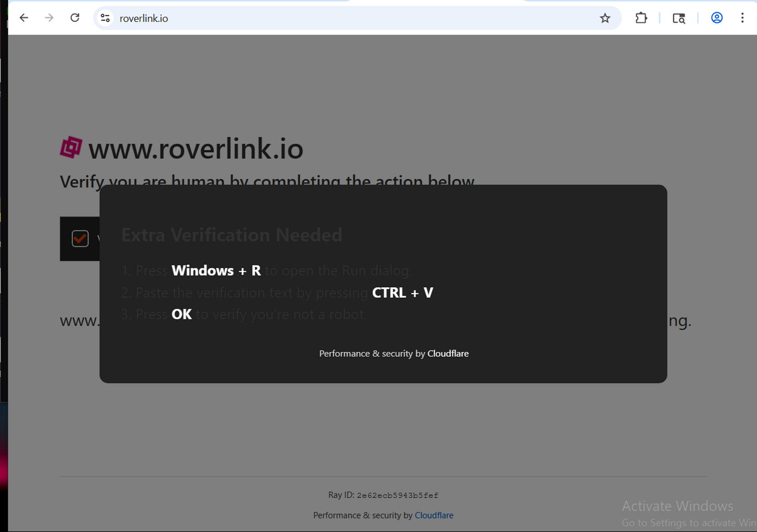Open site information icon in address bar
This screenshot has width=757, height=532.
pos(105,18)
